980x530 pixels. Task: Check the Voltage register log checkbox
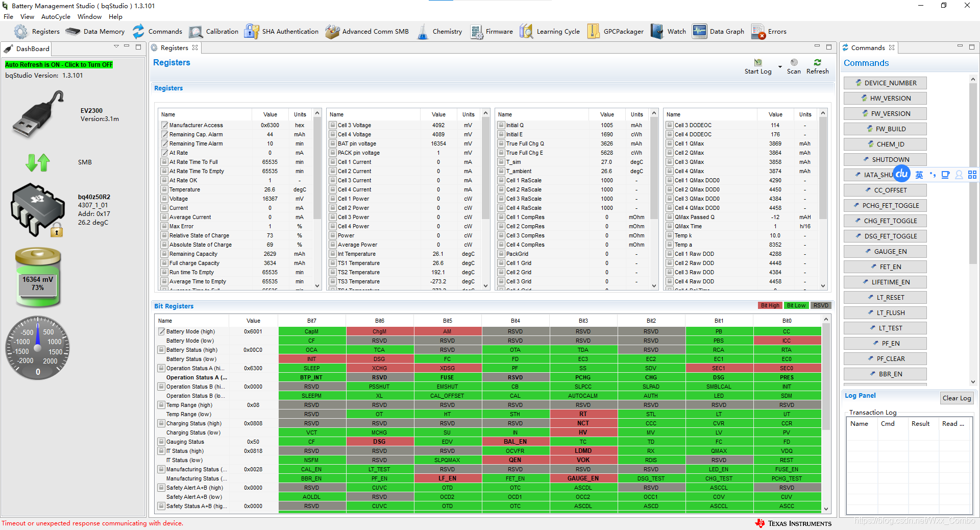coord(165,199)
